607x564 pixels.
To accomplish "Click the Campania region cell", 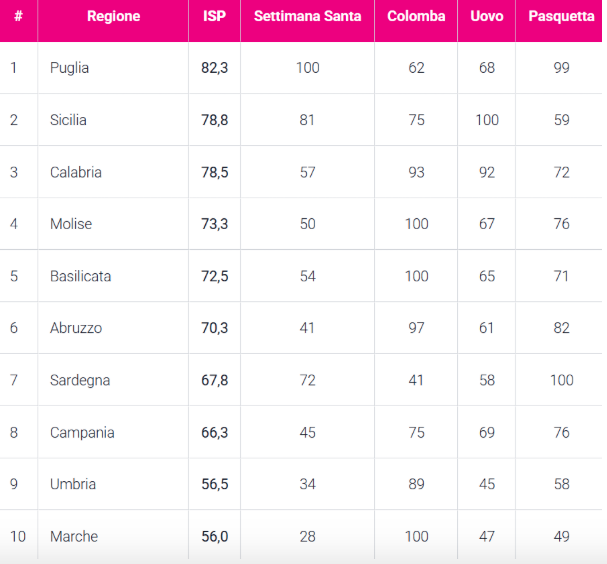I will pyautogui.click(x=82, y=433).
